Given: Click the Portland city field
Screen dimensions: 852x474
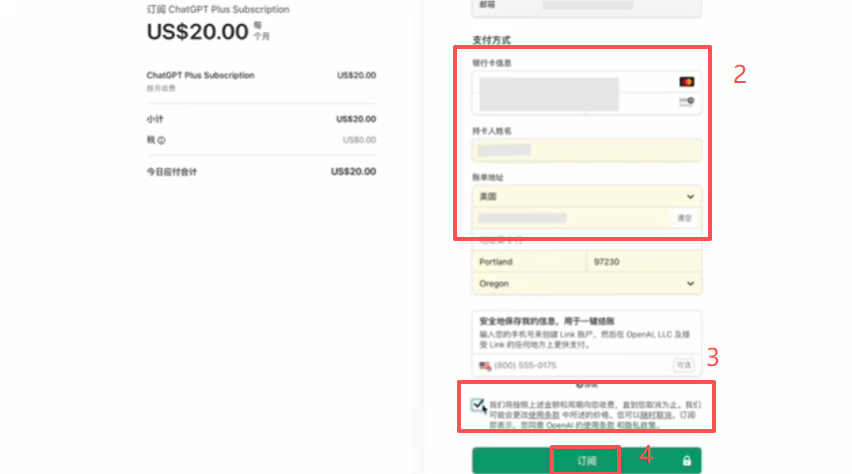Looking at the screenshot, I should click(530, 262).
